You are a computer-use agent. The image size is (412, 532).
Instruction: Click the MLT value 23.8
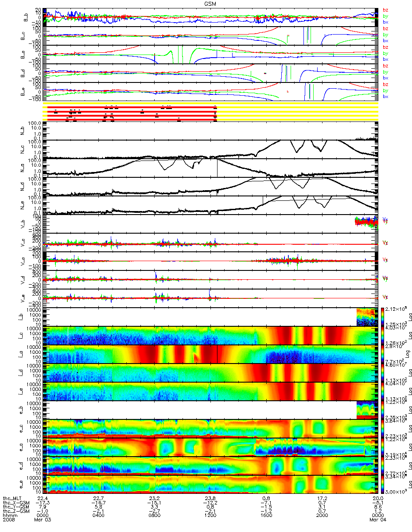coord(210,498)
